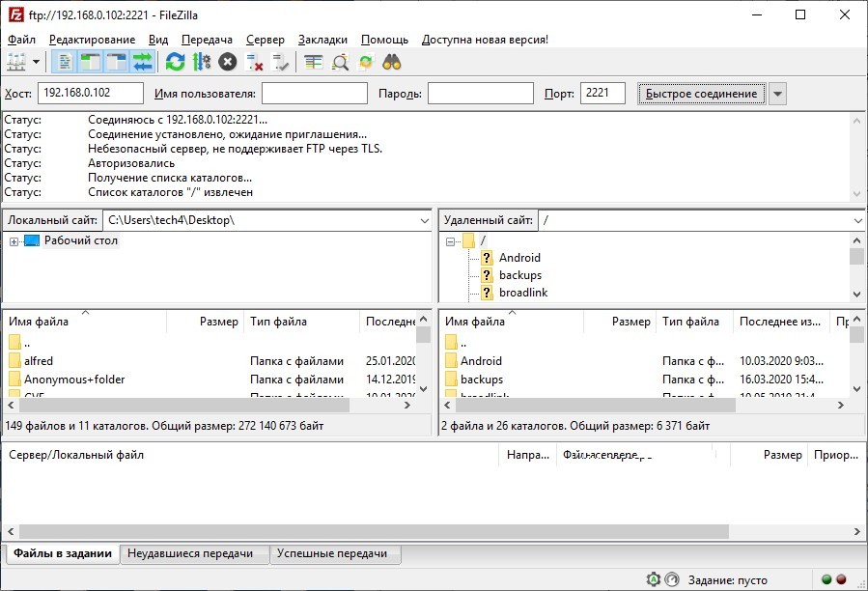The height and width of the screenshot is (591, 868).
Task: Toggle remote directory tree display
Action: coord(117,62)
